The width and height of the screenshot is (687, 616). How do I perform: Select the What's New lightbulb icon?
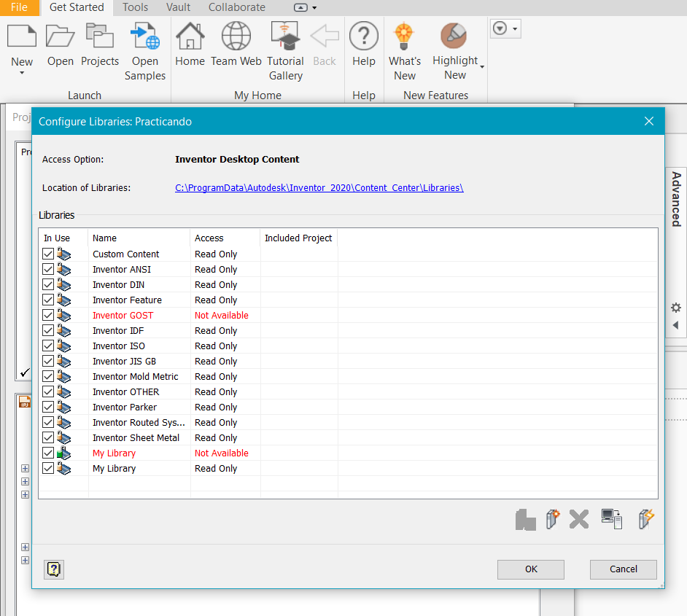coord(405,35)
